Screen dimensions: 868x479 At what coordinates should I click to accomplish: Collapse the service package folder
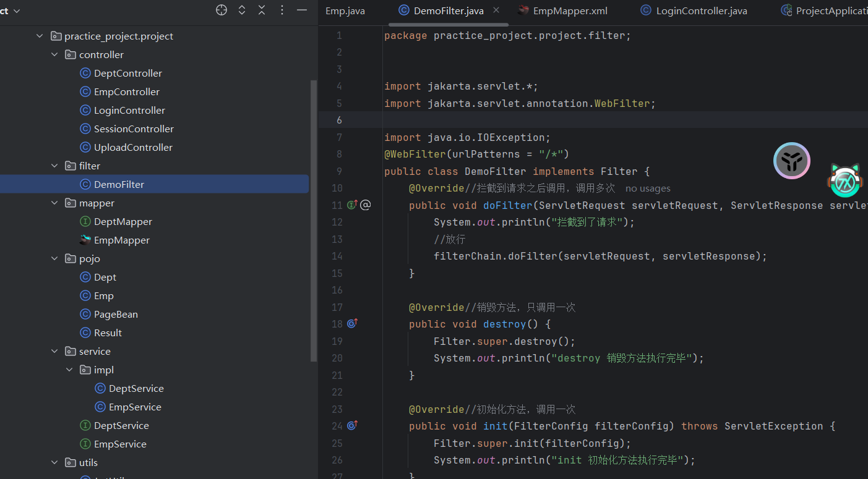55,352
